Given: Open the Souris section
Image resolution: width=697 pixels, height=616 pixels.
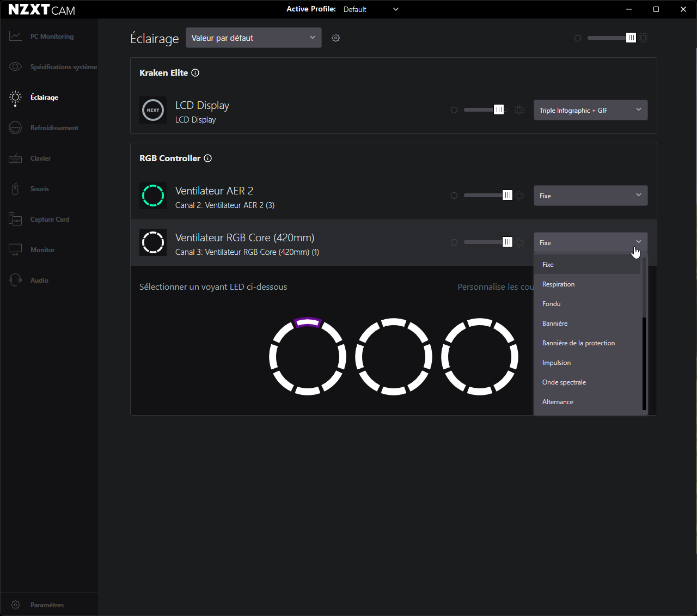Looking at the screenshot, I should pos(49,189).
